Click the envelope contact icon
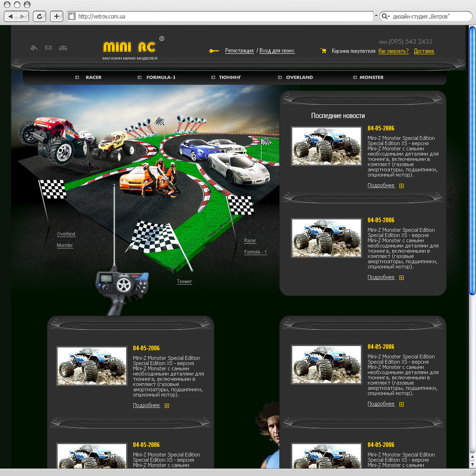Viewport: 476px width, 476px height. [48, 48]
